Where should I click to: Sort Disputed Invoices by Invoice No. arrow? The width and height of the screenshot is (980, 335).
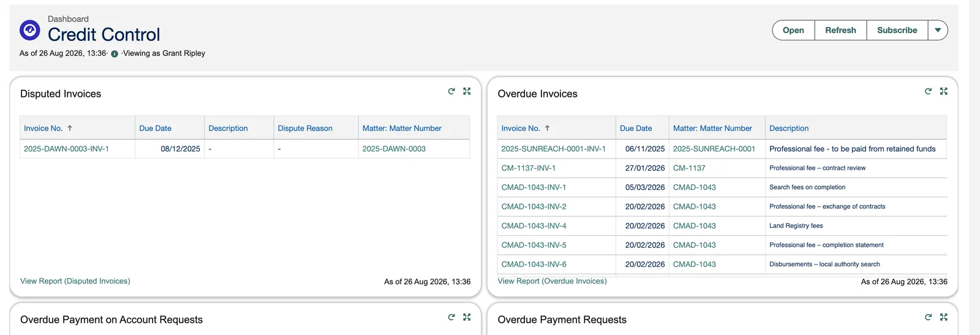[x=70, y=128]
